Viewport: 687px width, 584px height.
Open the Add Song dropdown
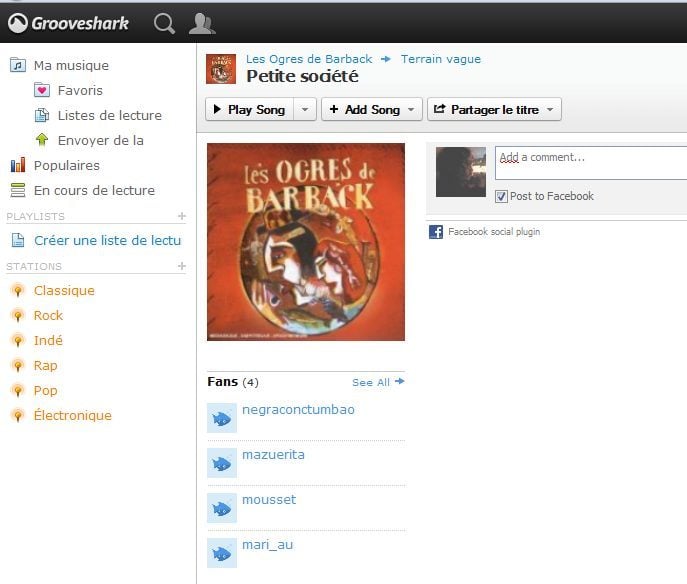[x=372, y=109]
